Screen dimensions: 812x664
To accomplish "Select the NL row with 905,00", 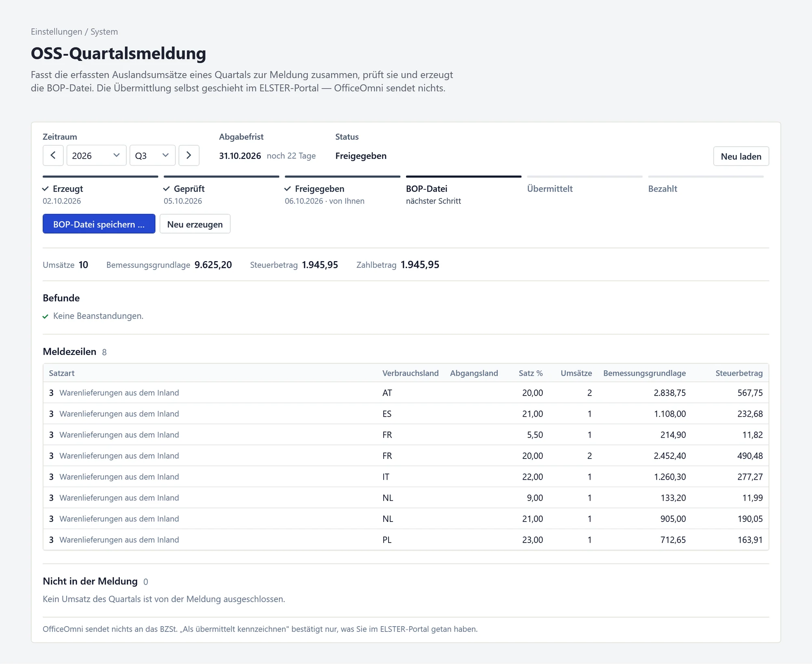I will [x=406, y=519].
